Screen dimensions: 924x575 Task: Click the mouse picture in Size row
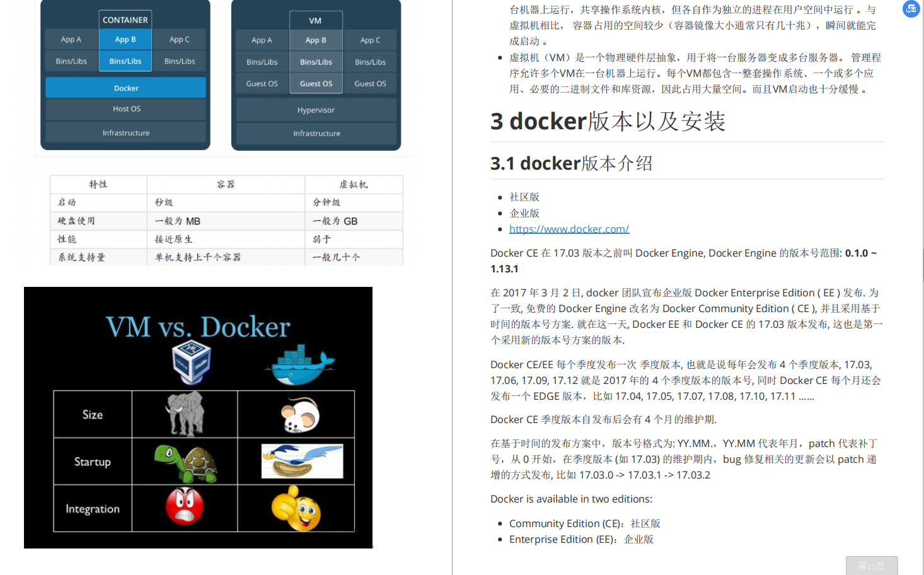click(x=300, y=415)
